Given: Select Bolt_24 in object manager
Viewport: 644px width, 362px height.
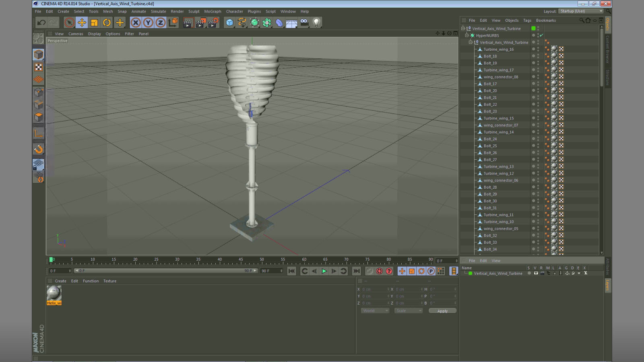Looking at the screenshot, I should [x=490, y=139].
